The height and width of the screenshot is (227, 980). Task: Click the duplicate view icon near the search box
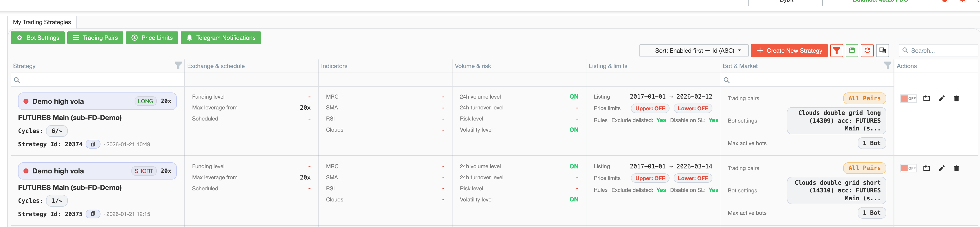(x=883, y=50)
